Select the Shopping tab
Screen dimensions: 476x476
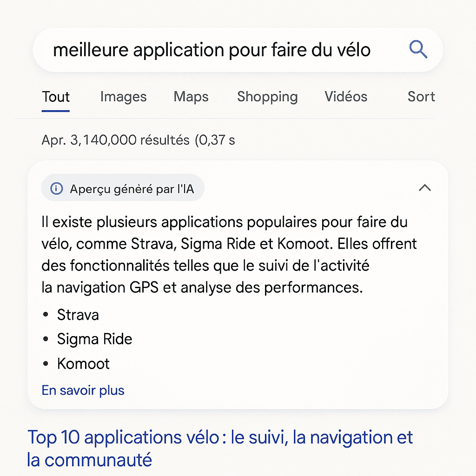267,97
